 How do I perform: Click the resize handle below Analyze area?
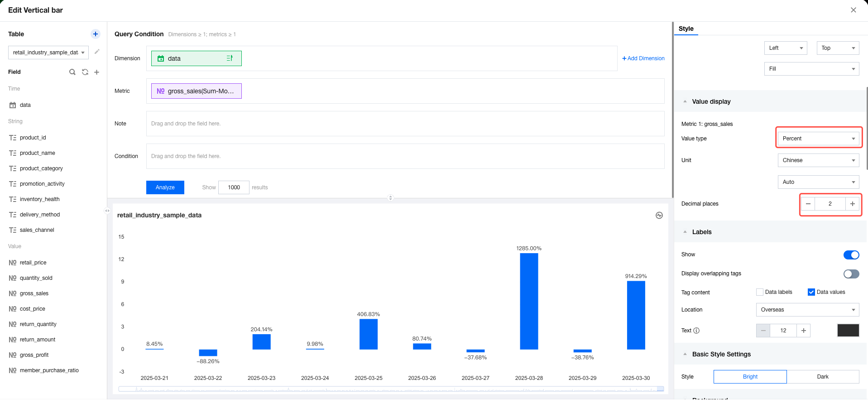pos(391,198)
